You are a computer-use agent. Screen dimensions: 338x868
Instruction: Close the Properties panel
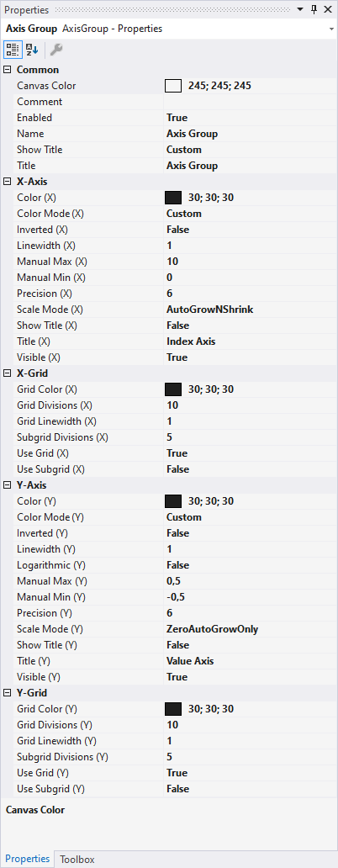coord(329,9)
